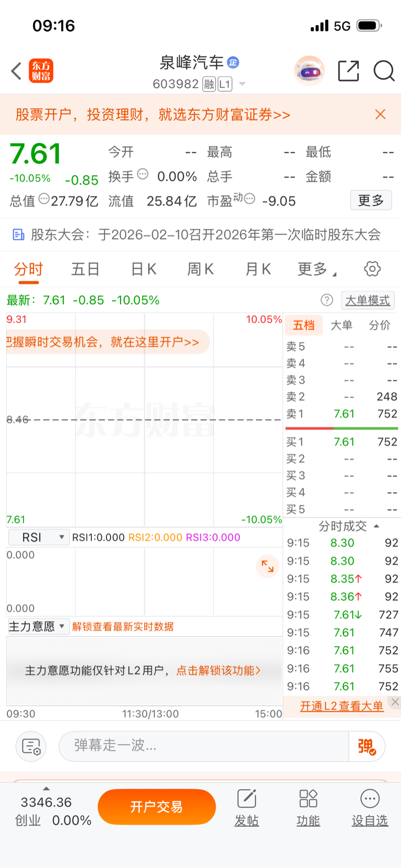
Task: Open the 股东大会 announcement document icon
Action: [x=18, y=235]
